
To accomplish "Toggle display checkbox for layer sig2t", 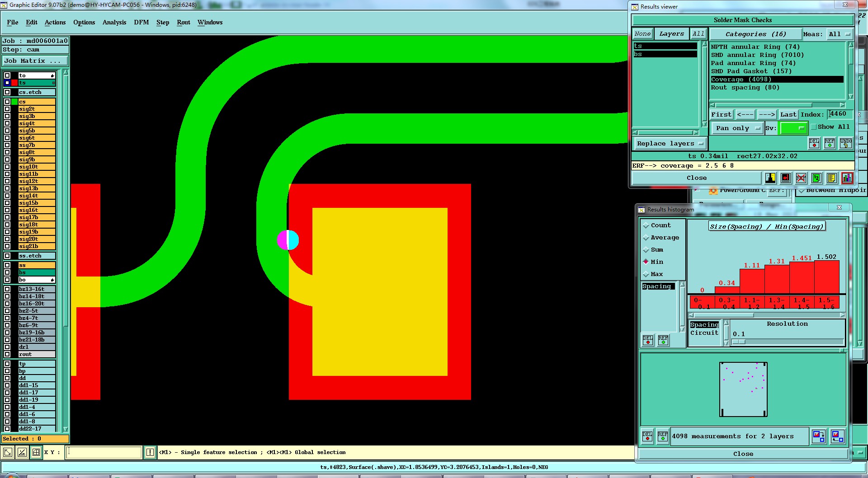I will click(x=7, y=109).
